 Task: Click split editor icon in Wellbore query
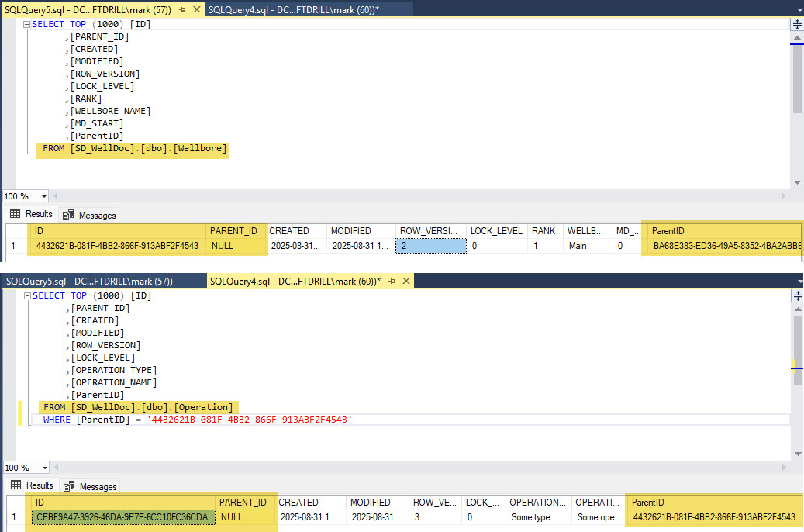click(797, 24)
